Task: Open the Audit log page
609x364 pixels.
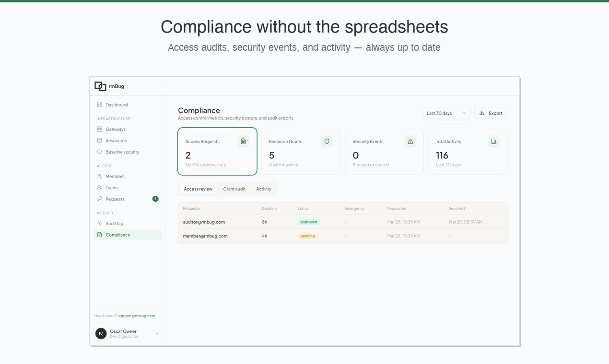Action: click(128, 224)
